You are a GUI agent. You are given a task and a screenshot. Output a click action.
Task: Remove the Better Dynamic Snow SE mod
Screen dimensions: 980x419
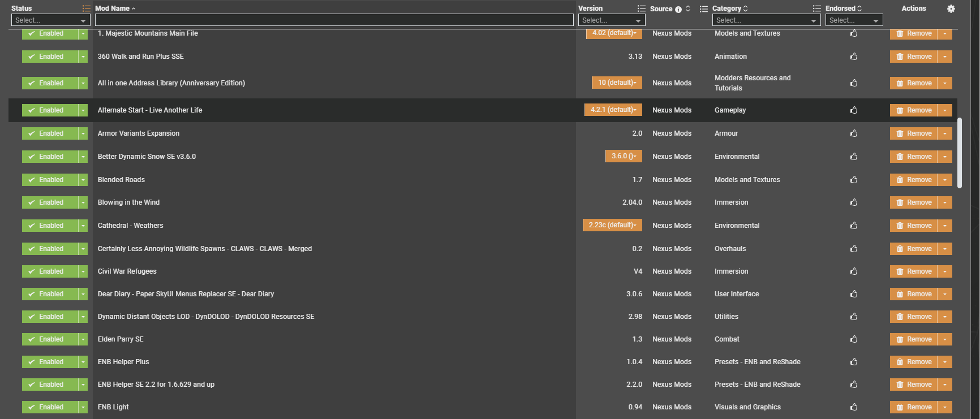[x=914, y=157]
